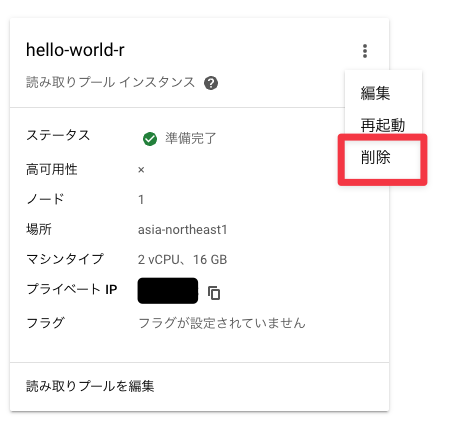Click the ステータス label

point(58,135)
